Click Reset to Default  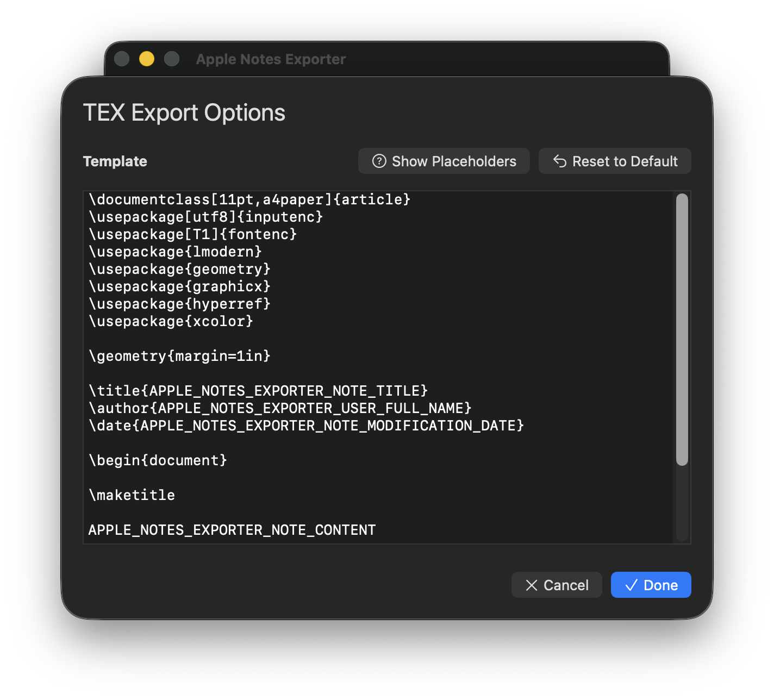pos(615,161)
